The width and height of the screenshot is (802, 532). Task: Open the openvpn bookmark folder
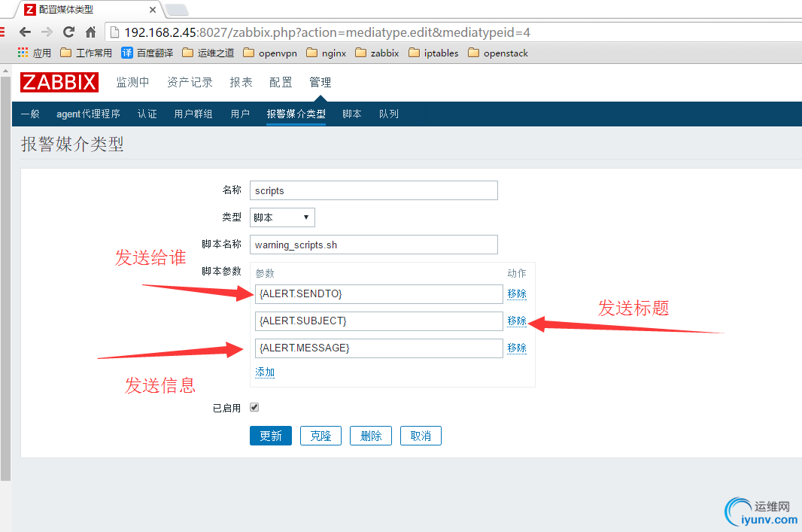coord(270,53)
